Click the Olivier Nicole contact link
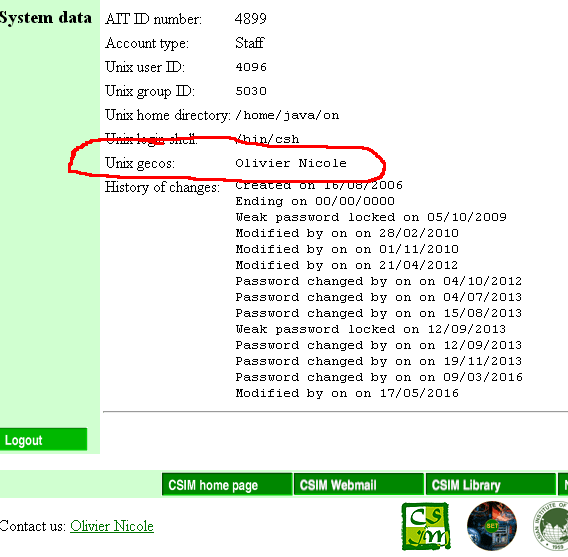The image size is (568, 557). [112, 526]
